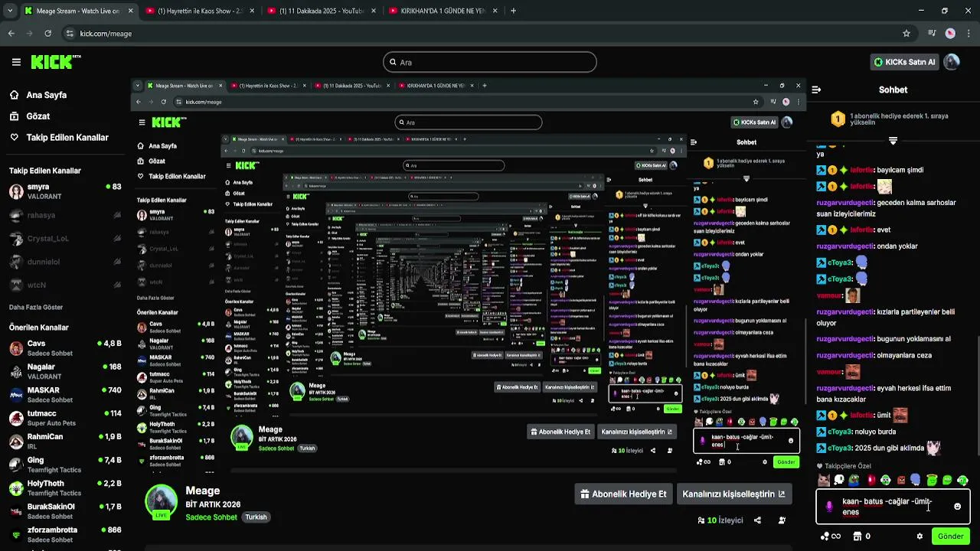Screen dimensions: 980x551
Task: Click the KICKs Satın Al button
Action: click(x=905, y=62)
